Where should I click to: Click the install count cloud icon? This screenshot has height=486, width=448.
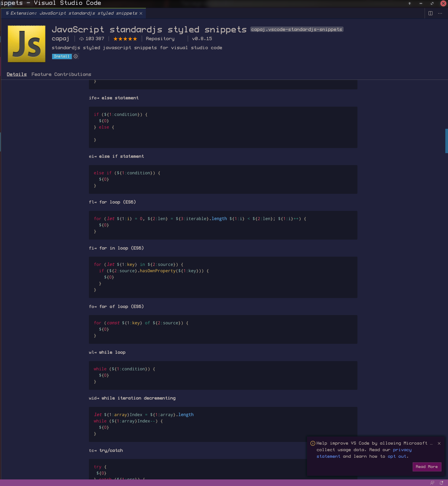[x=82, y=39]
